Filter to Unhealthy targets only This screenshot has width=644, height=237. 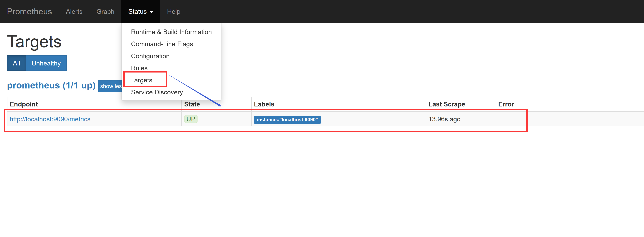click(x=46, y=63)
